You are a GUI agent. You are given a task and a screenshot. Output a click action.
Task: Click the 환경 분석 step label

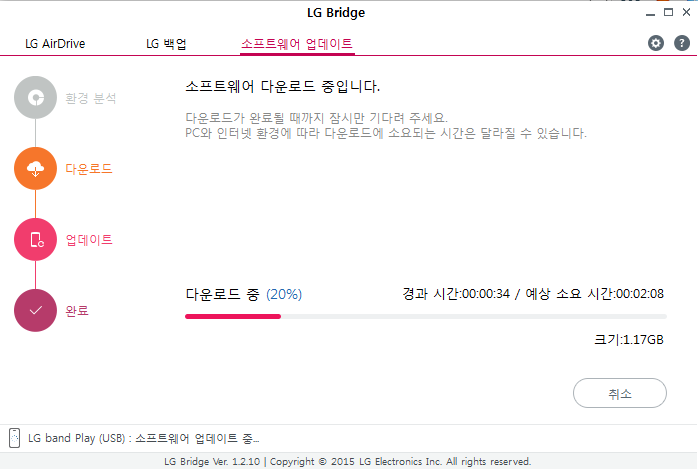coord(91,98)
